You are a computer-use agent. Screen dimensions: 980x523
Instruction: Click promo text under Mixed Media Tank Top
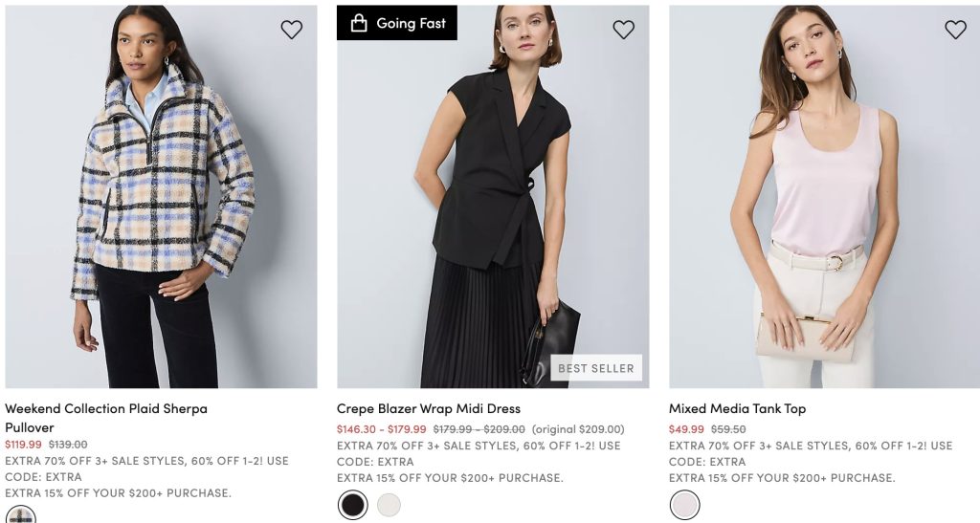point(811,446)
